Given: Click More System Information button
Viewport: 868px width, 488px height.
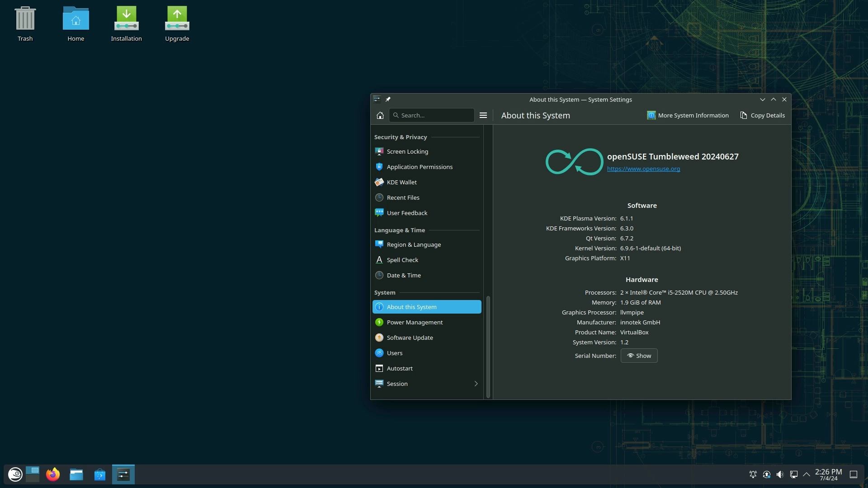Looking at the screenshot, I should coord(688,115).
